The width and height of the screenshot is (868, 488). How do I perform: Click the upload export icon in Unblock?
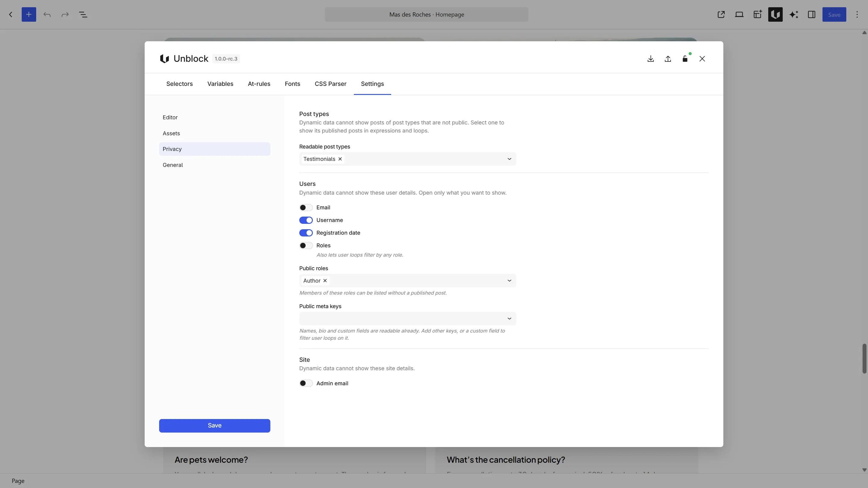[x=668, y=59]
